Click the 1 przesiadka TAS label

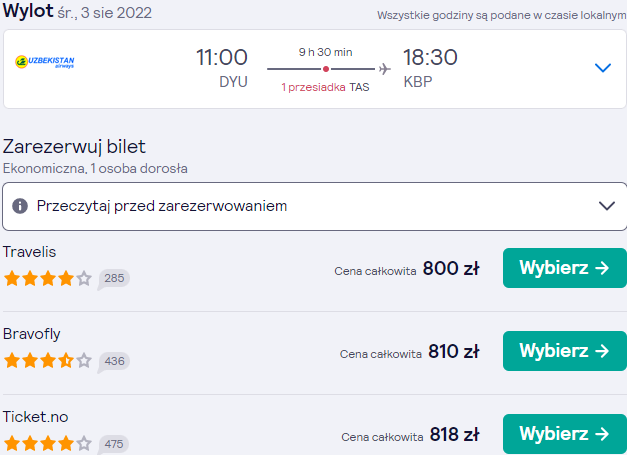(x=325, y=87)
